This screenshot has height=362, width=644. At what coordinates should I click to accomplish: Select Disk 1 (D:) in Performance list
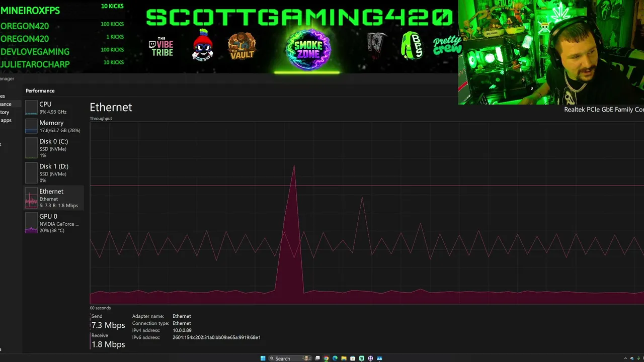coord(54,173)
